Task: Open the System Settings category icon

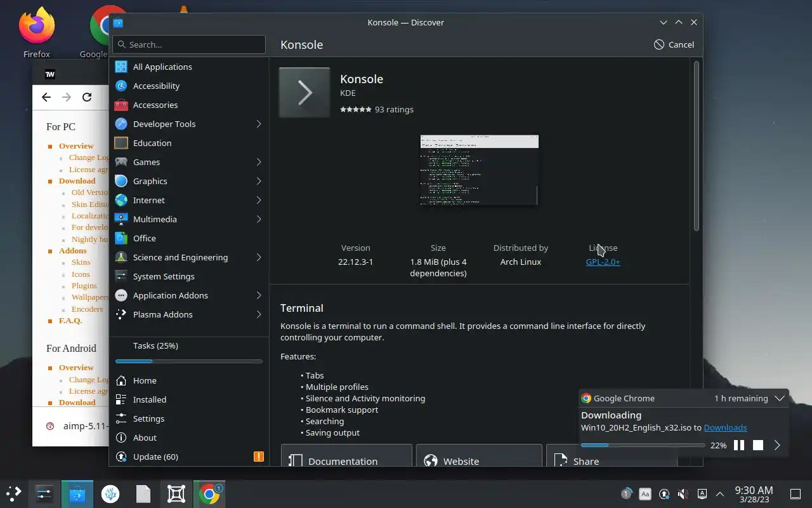Action: click(x=121, y=276)
